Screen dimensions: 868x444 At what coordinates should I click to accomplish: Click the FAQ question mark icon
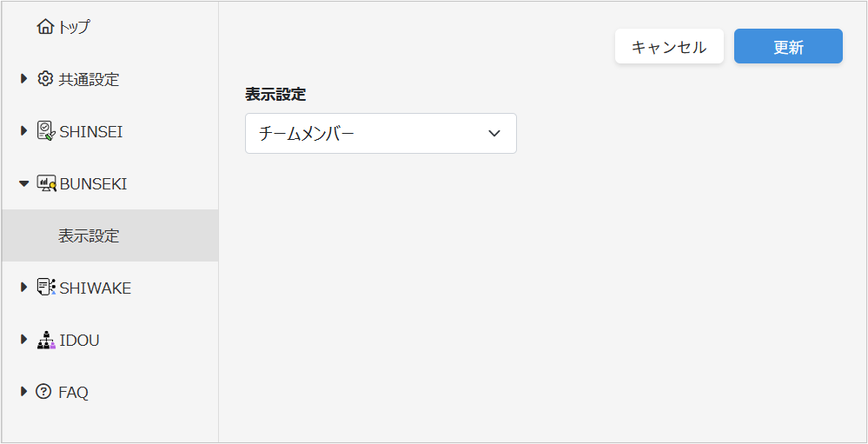44,392
